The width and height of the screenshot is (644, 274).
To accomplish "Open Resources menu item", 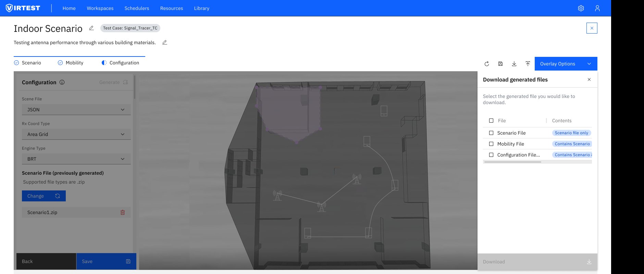I will coord(172,8).
